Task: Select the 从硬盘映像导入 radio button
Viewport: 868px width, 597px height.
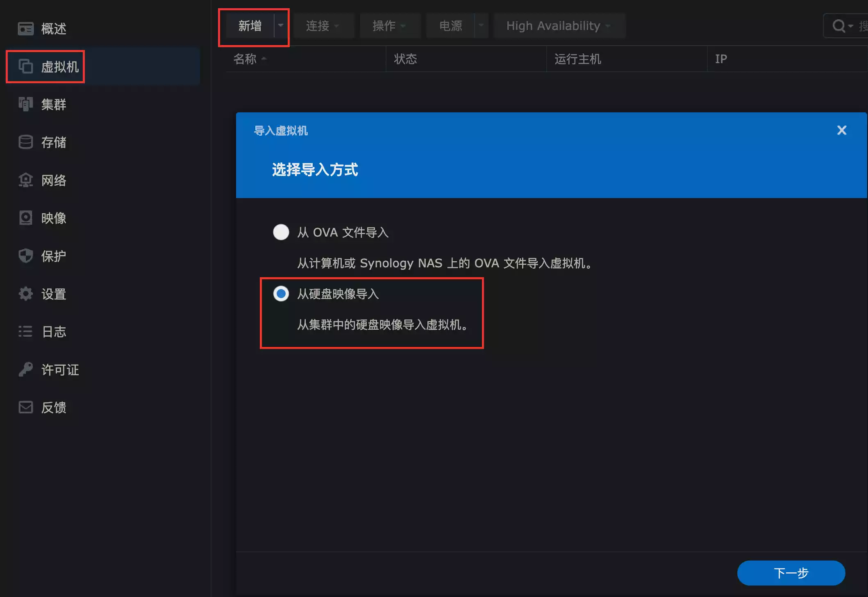Action: click(281, 294)
